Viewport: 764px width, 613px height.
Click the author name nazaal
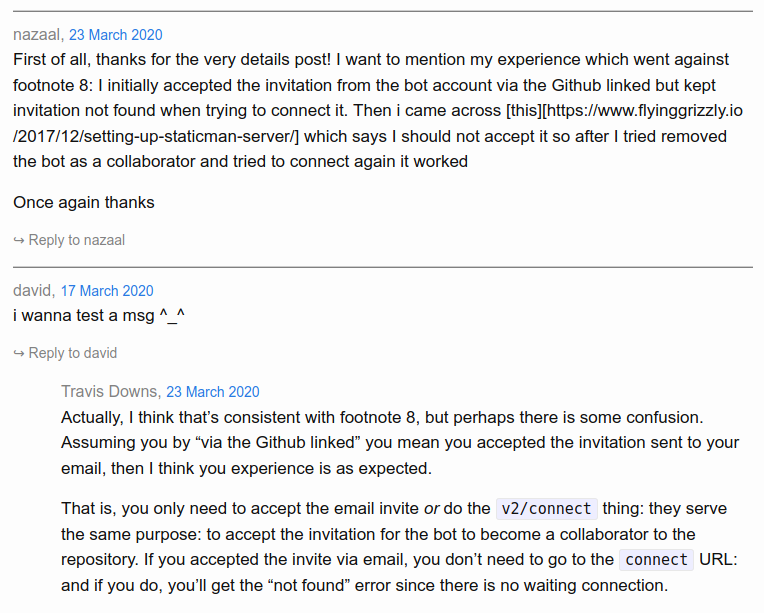[x=37, y=35]
